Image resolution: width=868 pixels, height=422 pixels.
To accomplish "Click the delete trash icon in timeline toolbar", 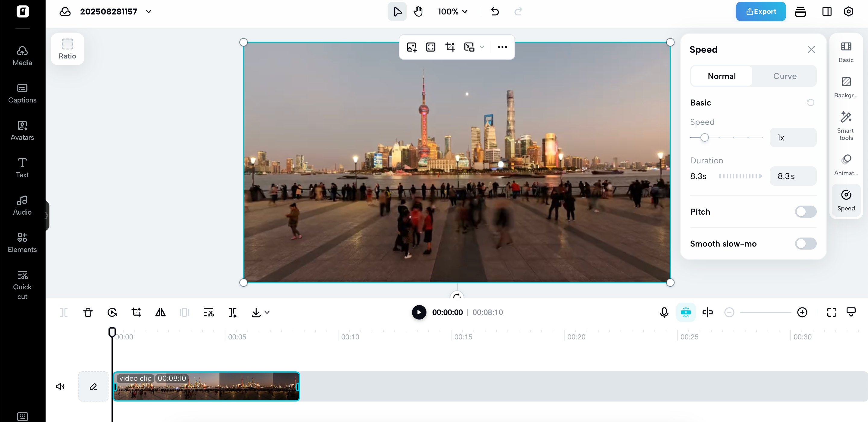I will point(88,313).
